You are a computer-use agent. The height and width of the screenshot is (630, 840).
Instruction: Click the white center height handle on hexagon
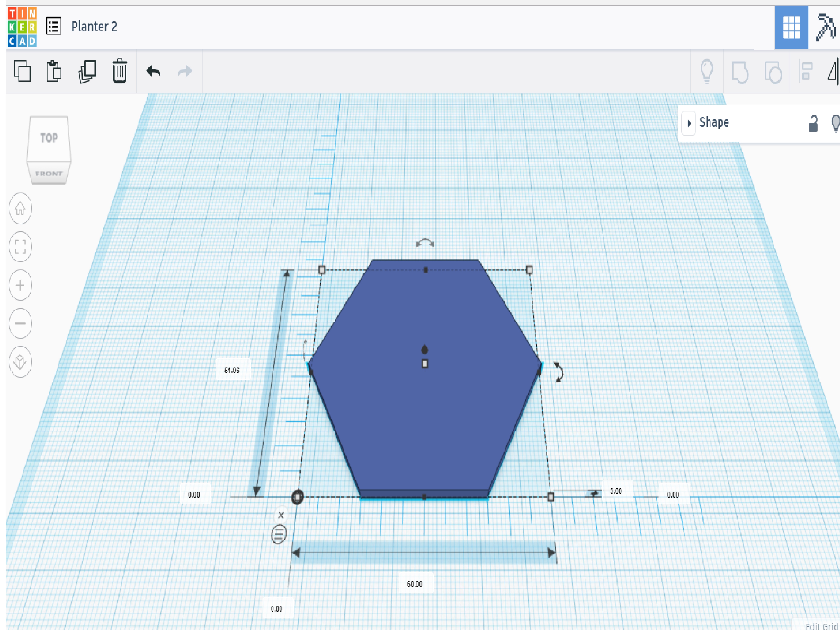tap(425, 364)
